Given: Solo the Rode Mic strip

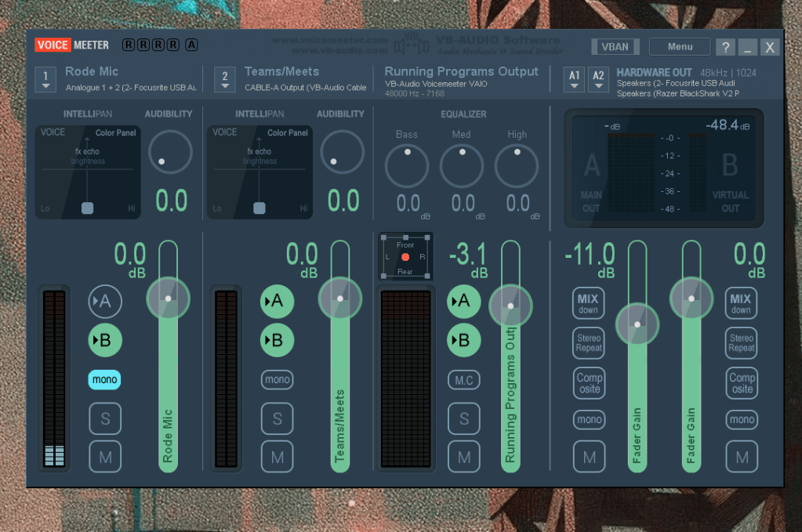Looking at the screenshot, I should pos(105,418).
